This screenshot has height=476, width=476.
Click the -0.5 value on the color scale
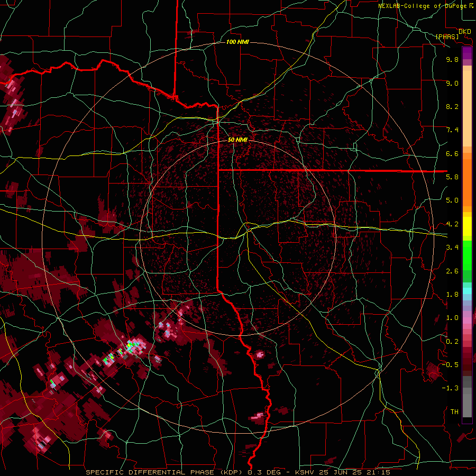coord(450,365)
